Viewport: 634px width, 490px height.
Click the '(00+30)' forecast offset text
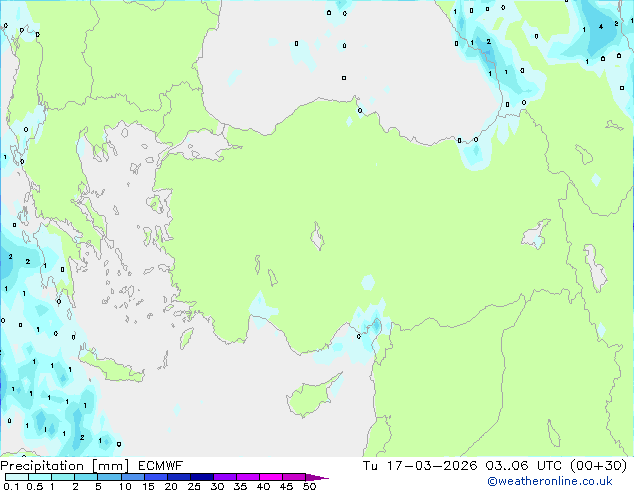599,466
